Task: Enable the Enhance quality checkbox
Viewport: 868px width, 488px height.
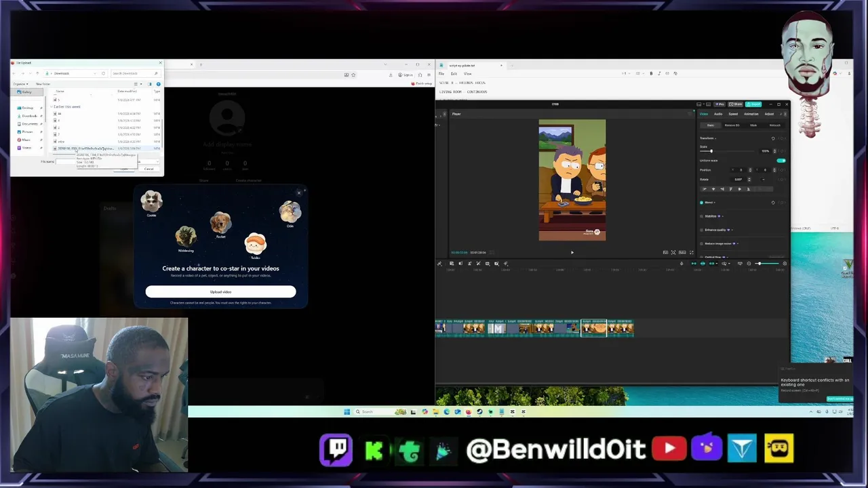Action: click(701, 230)
